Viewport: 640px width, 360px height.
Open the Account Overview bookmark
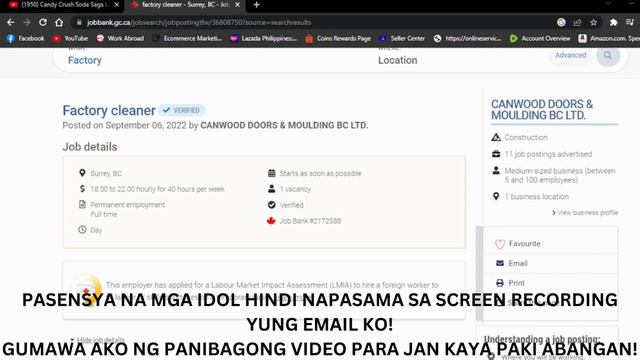(540, 38)
